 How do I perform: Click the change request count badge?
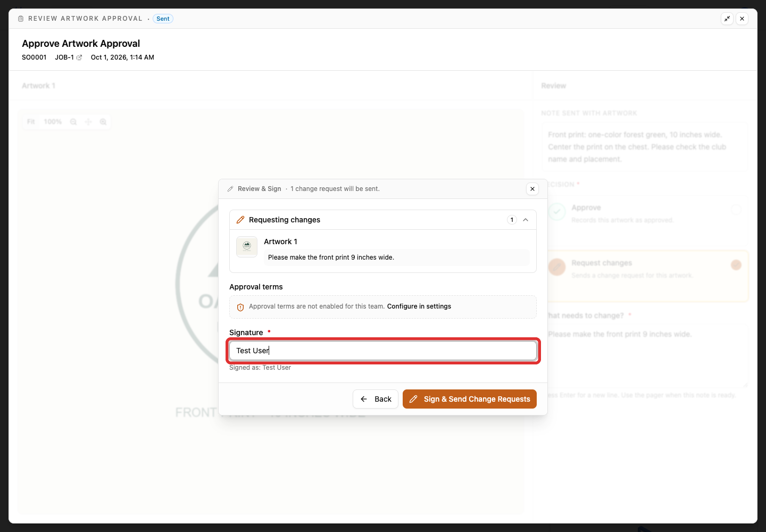click(512, 220)
